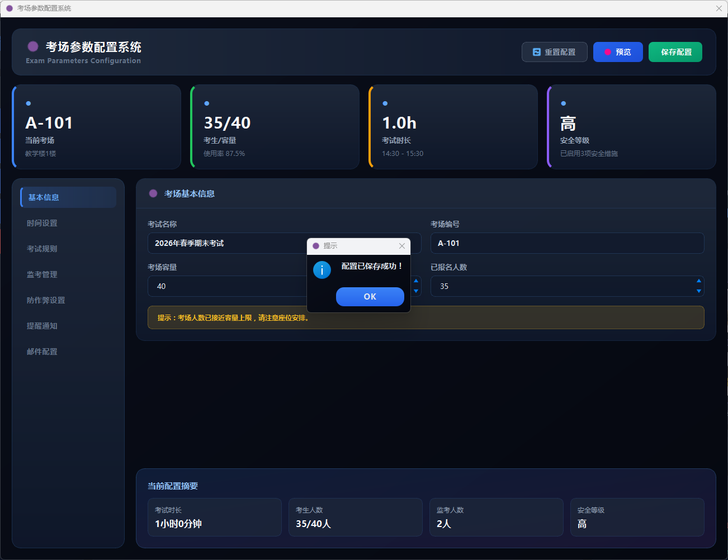Close the 提示 dialog with X

401,246
